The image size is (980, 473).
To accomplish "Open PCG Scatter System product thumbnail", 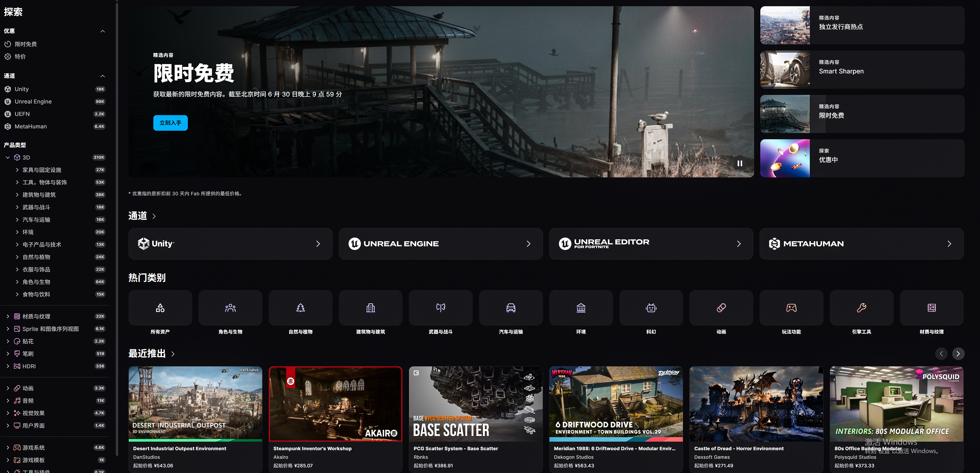I will click(x=476, y=404).
